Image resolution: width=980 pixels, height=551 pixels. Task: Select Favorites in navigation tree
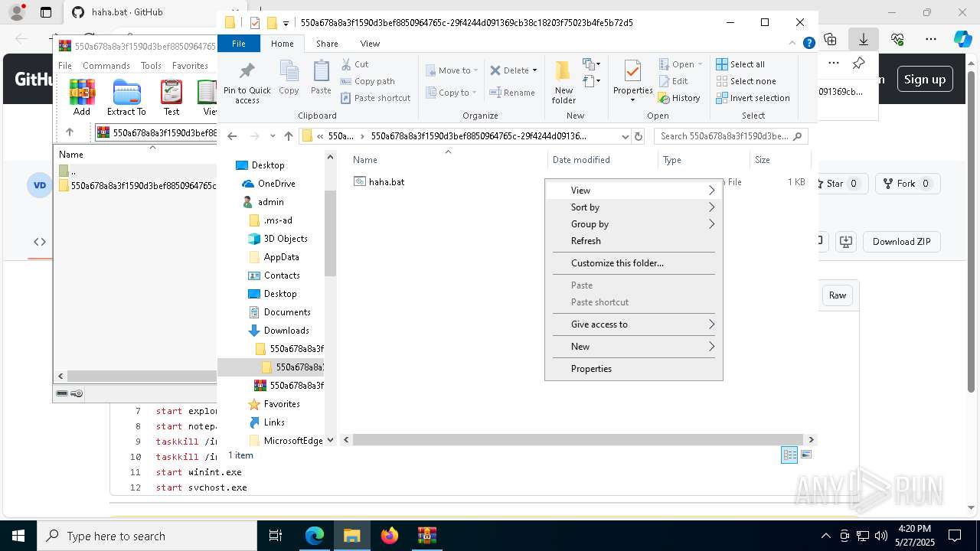282,404
